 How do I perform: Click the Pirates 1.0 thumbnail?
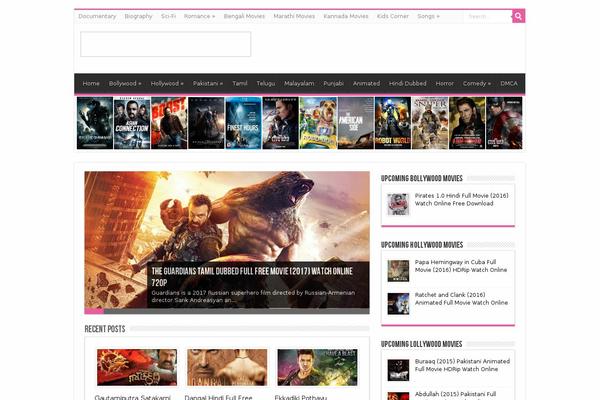(x=398, y=204)
